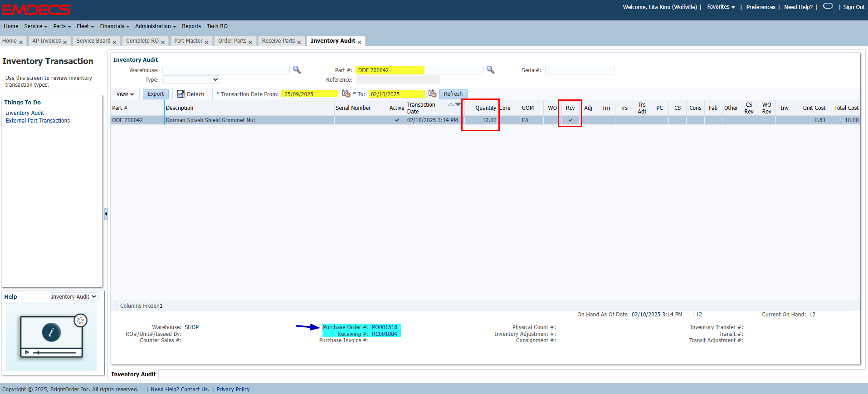Viewport: 868px width, 394px height.
Task: Click the Warehouse search magnifier icon
Action: click(x=297, y=70)
